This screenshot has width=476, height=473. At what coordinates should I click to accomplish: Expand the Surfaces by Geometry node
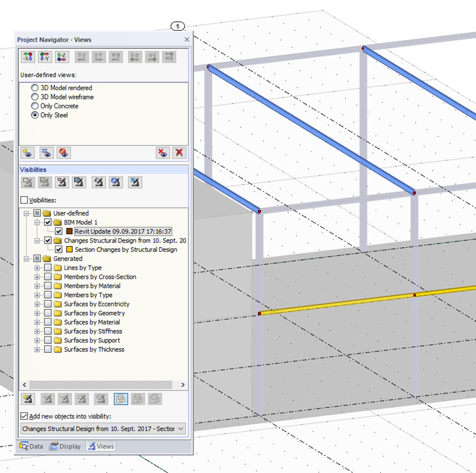pos(37,313)
